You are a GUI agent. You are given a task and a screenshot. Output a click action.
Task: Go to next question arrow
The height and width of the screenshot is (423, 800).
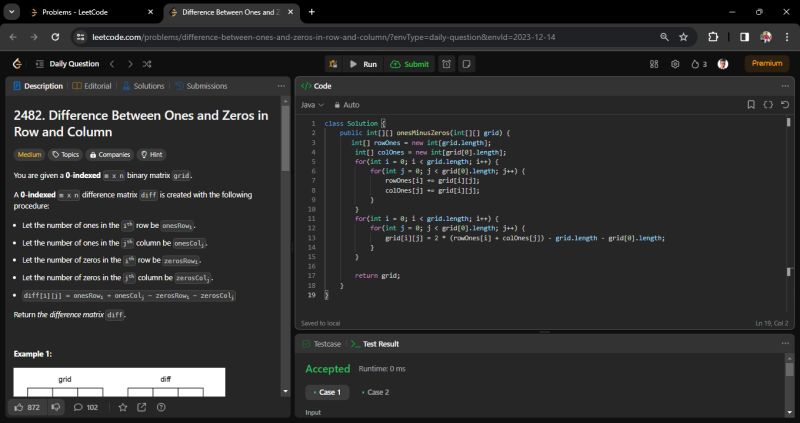click(x=130, y=64)
